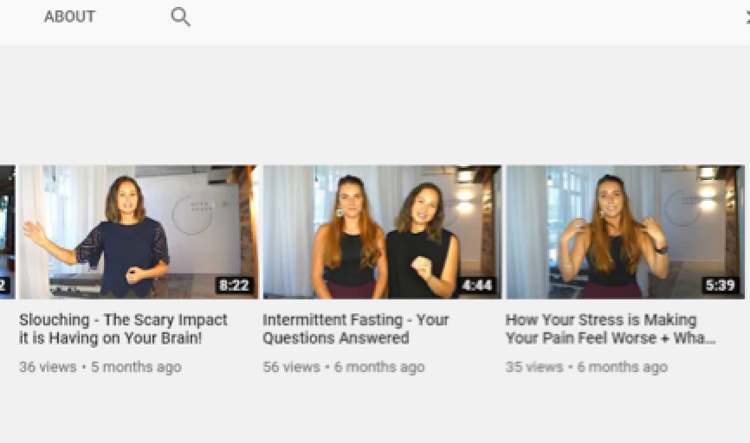
Task: Click the 8:22 duration badge
Action: tap(234, 285)
